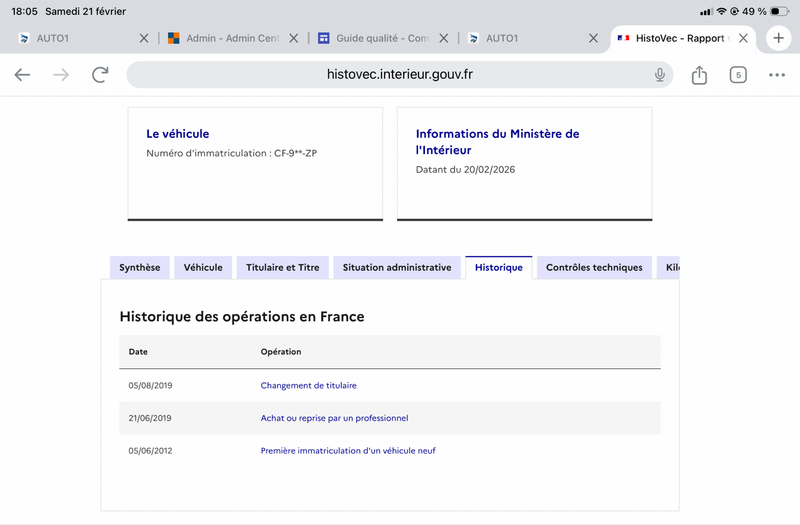Open the share sheet icon
This screenshot has width=800, height=525.
tap(699, 75)
